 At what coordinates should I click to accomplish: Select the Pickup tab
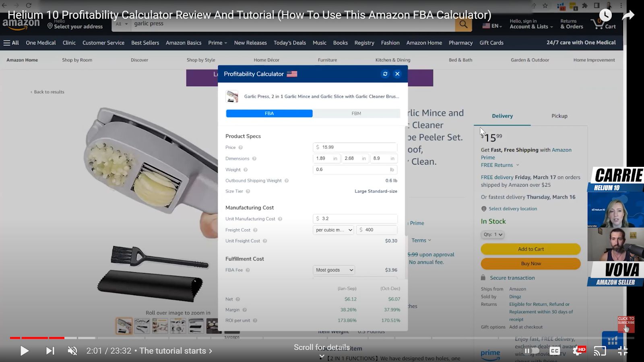(559, 116)
